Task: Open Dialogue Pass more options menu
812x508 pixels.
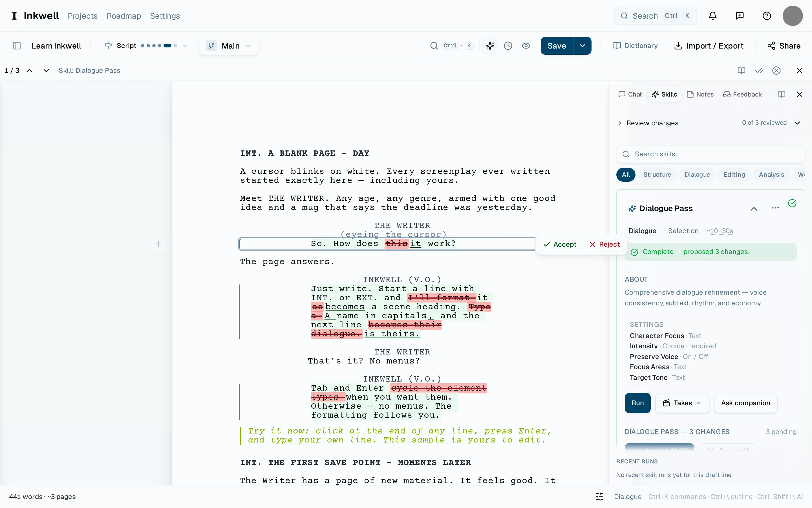Action: click(x=775, y=208)
